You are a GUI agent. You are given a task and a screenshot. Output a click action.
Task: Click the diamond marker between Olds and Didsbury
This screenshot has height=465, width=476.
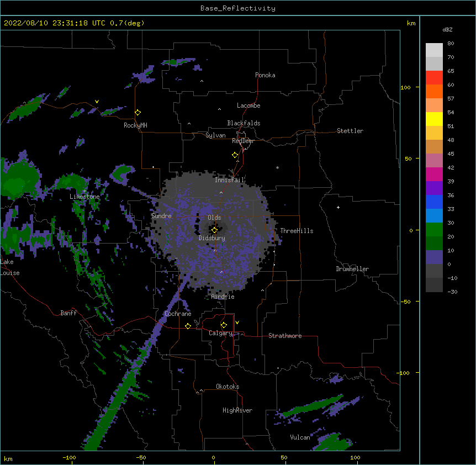[214, 230]
